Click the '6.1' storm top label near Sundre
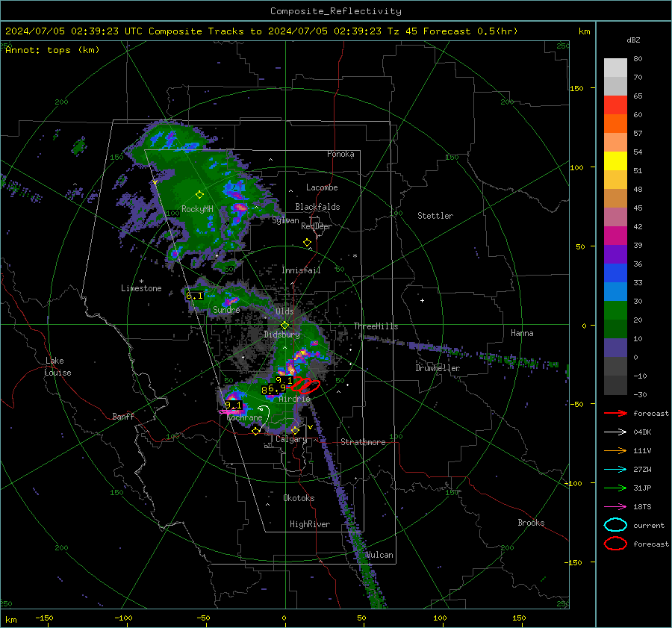 pos(194,296)
